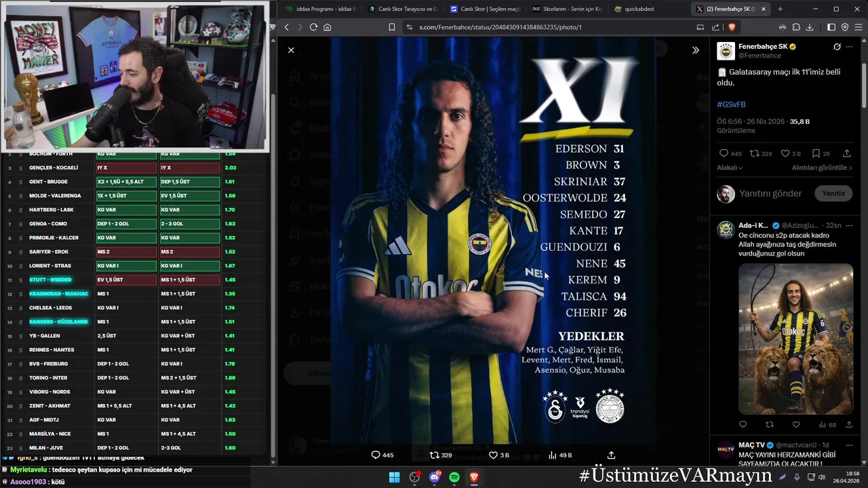Click the share icon under the photo

[611, 455]
